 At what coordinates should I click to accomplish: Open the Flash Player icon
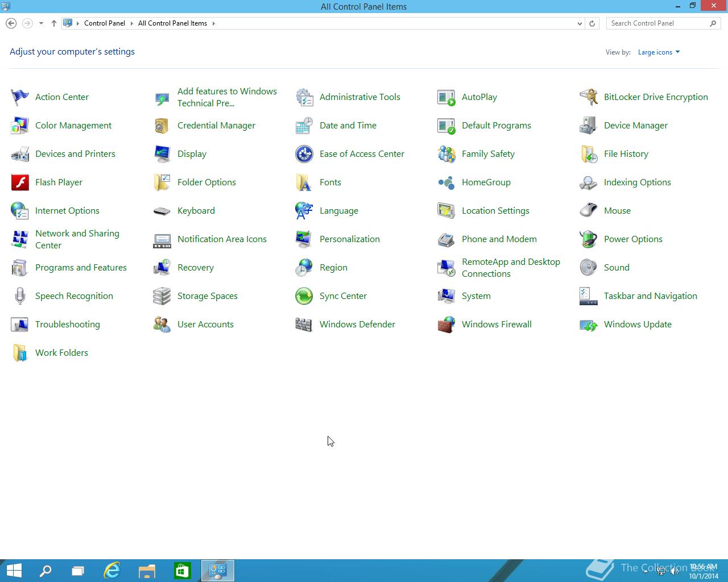point(20,182)
